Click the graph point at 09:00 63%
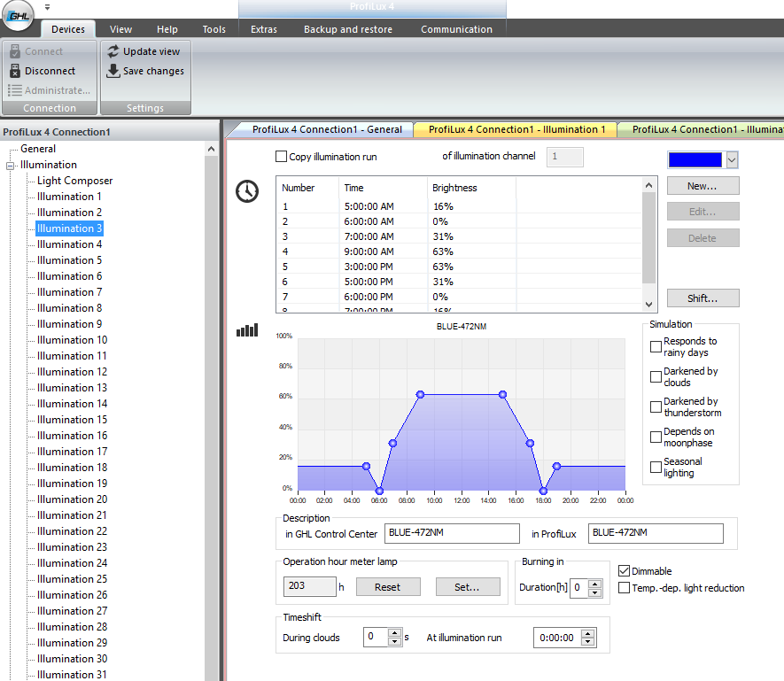Image resolution: width=784 pixels, height=681 pixels. pyautogui.click(x=421, y=394)
